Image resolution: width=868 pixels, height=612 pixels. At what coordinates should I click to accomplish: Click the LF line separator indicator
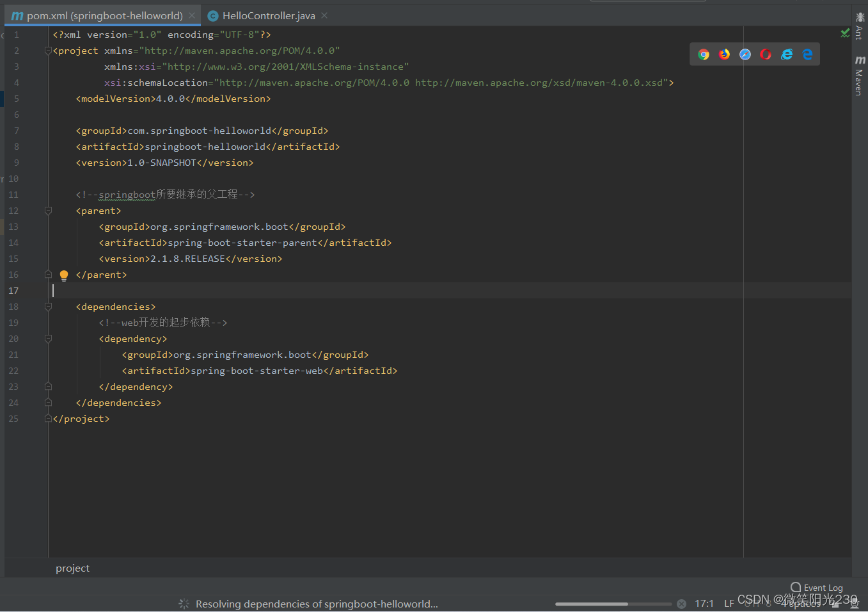point(729,603)
